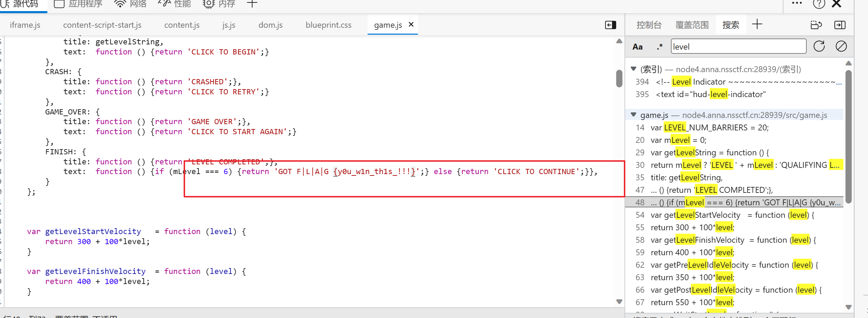Click search results scrollbar thumb
The height and width of the screenshot is (318, 868).
pos(848,137)
